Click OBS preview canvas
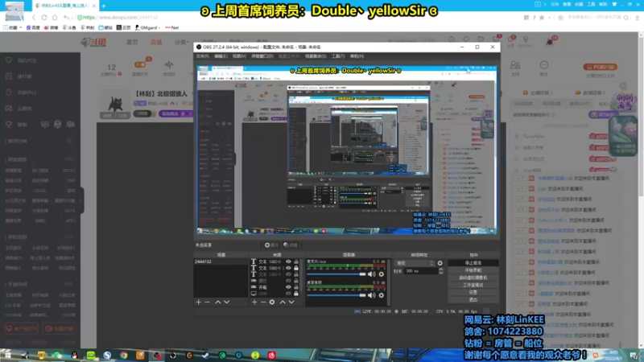This screenshot has height=362, width=644. click(x=347, y=150)
